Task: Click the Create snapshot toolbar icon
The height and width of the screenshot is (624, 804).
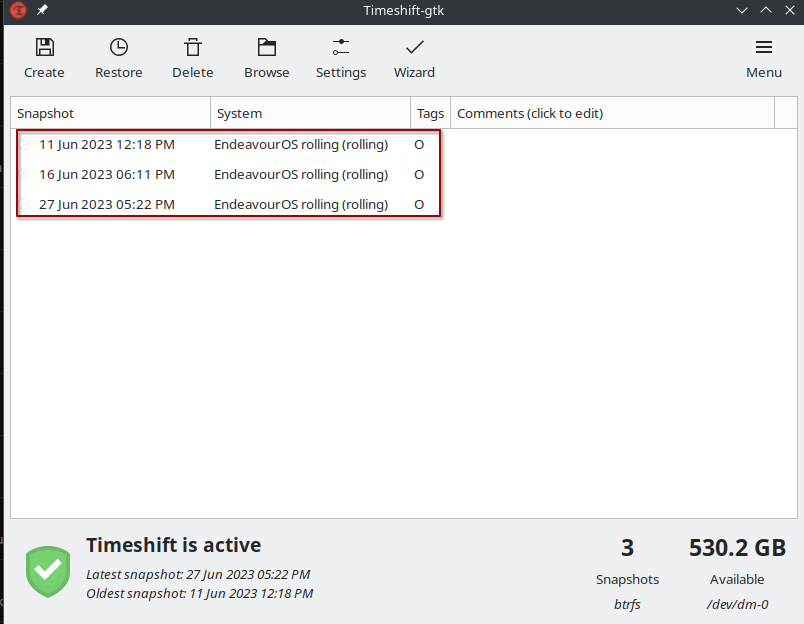Action: [x=45, y=47]
